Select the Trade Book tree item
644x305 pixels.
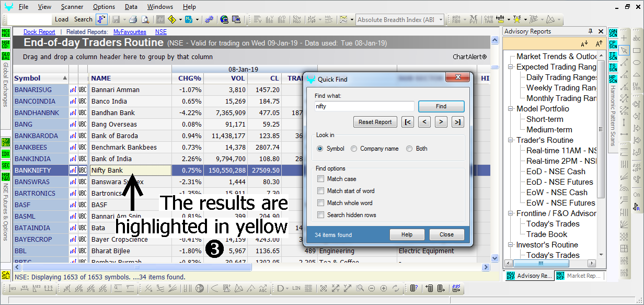547,234
